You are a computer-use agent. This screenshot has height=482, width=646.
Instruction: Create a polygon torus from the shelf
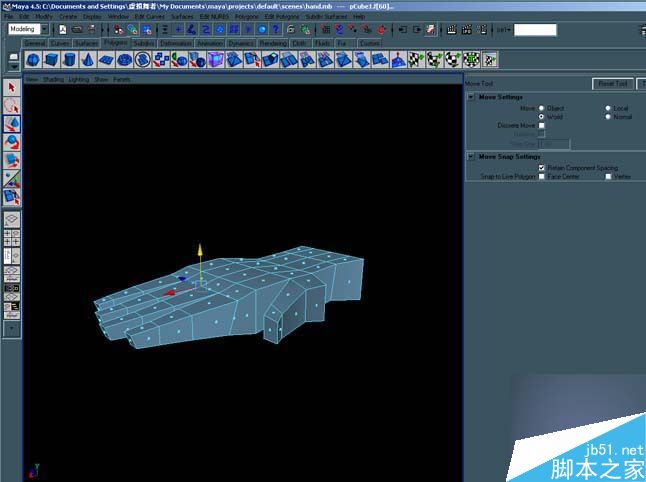point(124,60)
